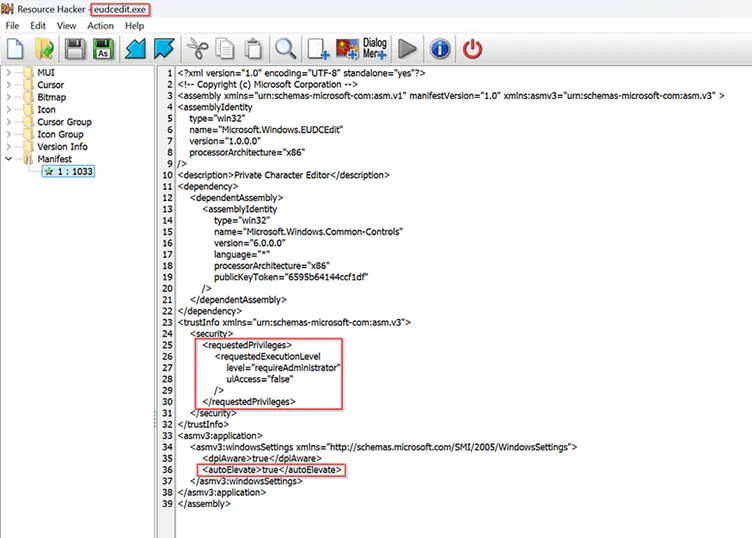Collapse the Manifest tree node
This screenshot has width=752, height=538.
[9, 159]
